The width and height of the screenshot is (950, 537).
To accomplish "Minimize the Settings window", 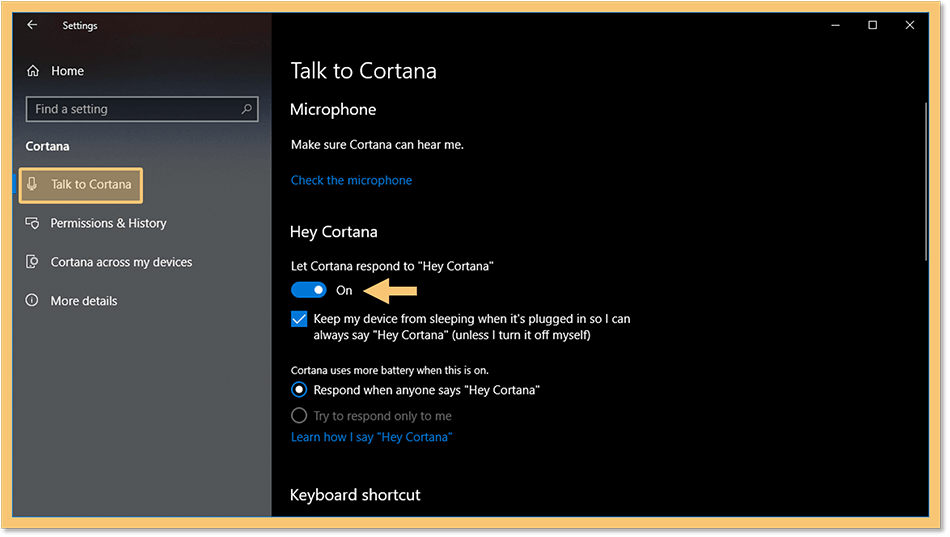I will tap(835, 25).
